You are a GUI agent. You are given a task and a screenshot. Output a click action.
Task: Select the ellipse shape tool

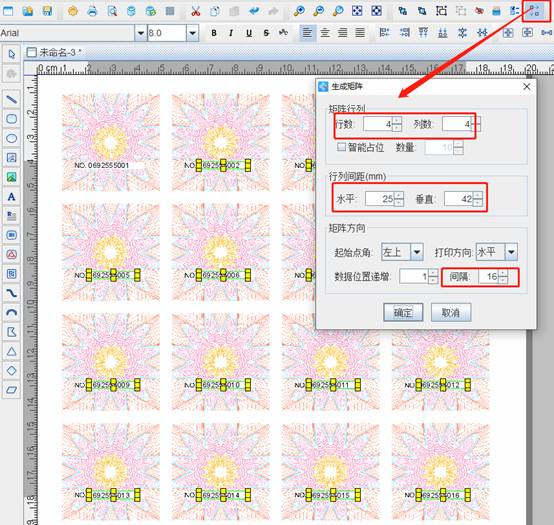click(12, 138)
